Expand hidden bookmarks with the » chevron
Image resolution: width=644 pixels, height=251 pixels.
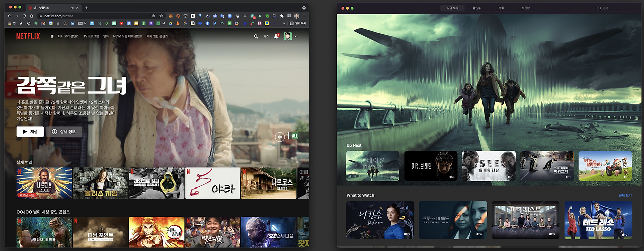pyautogui.click(x=284, y=23)
